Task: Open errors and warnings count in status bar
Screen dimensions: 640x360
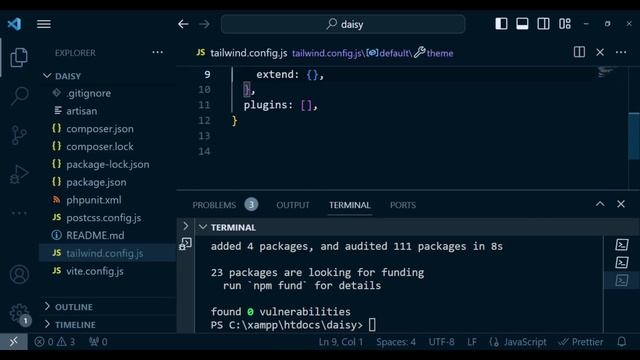Action: coord(54,342)
